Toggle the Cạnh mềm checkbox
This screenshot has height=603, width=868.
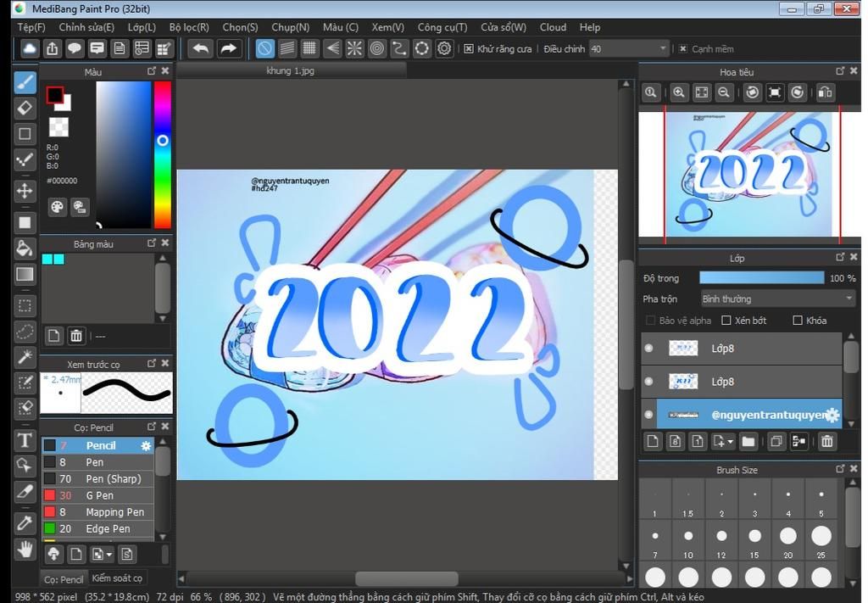tap(683, 48)
